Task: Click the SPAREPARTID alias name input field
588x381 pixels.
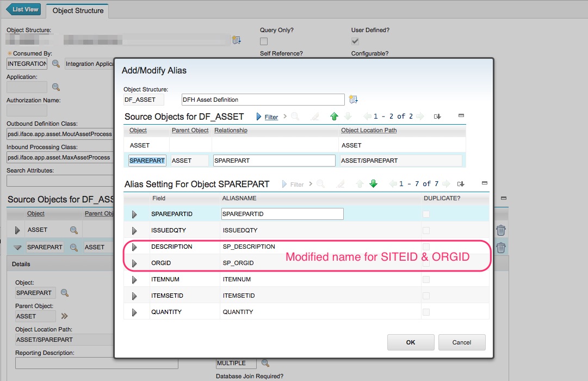Action: (282, 214)
